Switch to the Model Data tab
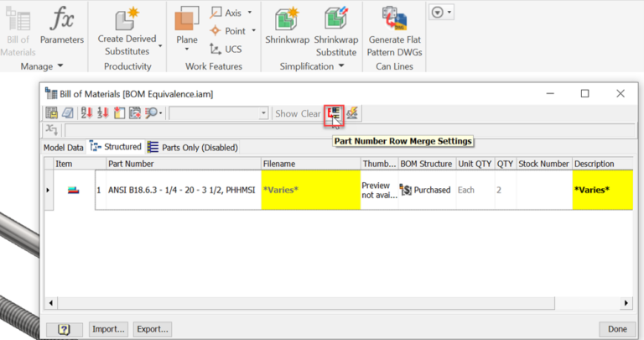Viewport: 644px width, 340px height. [x=64, y=147]
